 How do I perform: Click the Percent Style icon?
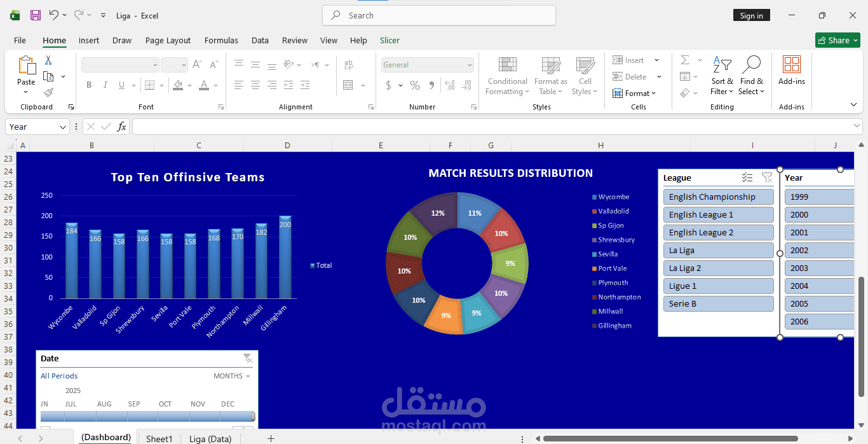pyautogui.click(x=415, y=85)
